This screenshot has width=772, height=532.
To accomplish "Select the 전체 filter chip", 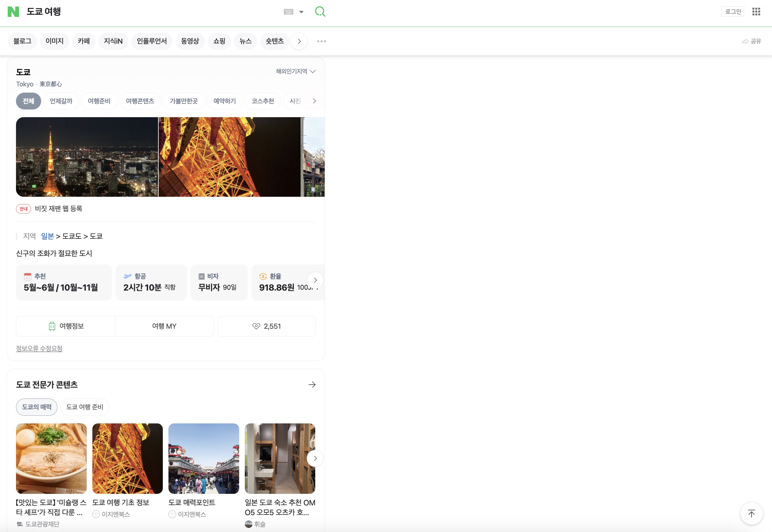I will click(28, 101).
